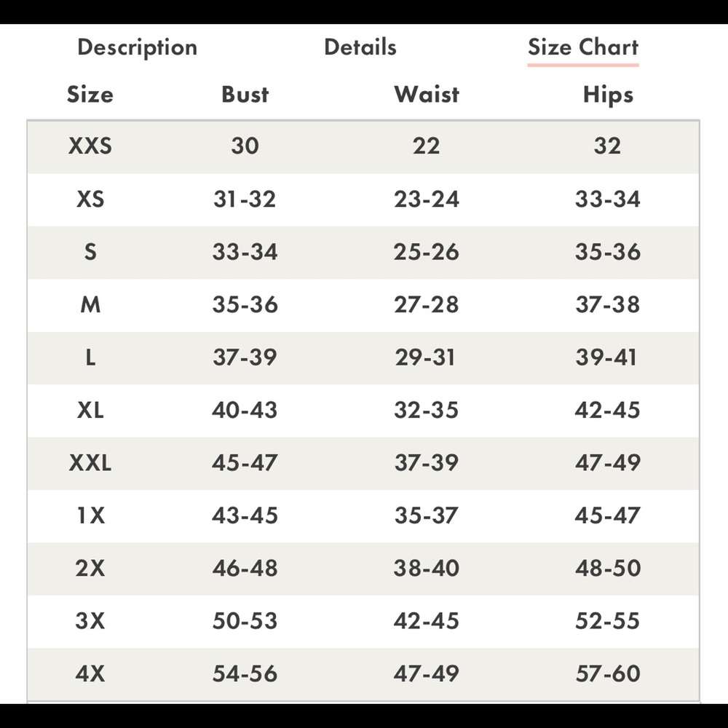Click the Size column header
This screenshot has height=728, width=728.
(90, 94)
